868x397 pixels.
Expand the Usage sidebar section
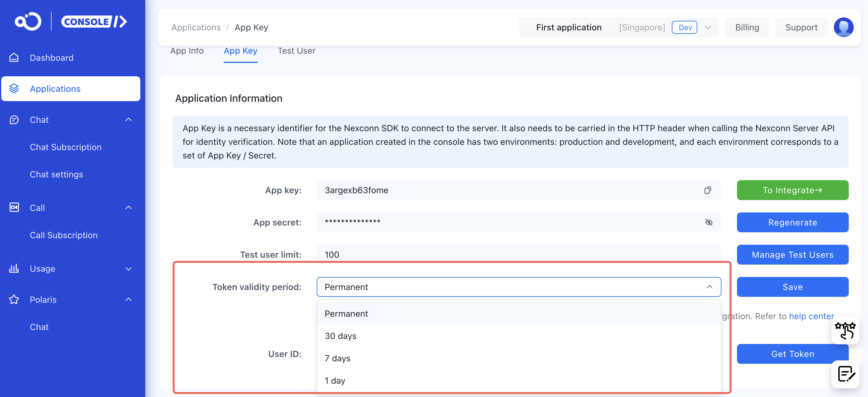pos(129,268)
